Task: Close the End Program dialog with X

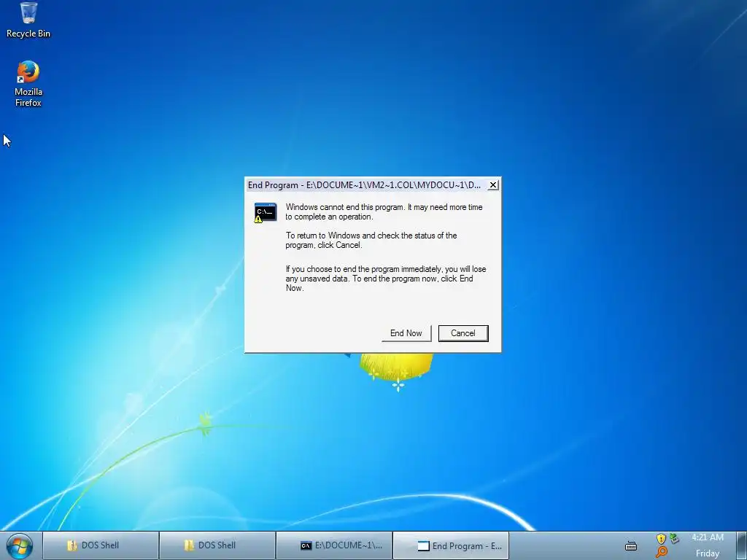Action: (x=493, y=184)
